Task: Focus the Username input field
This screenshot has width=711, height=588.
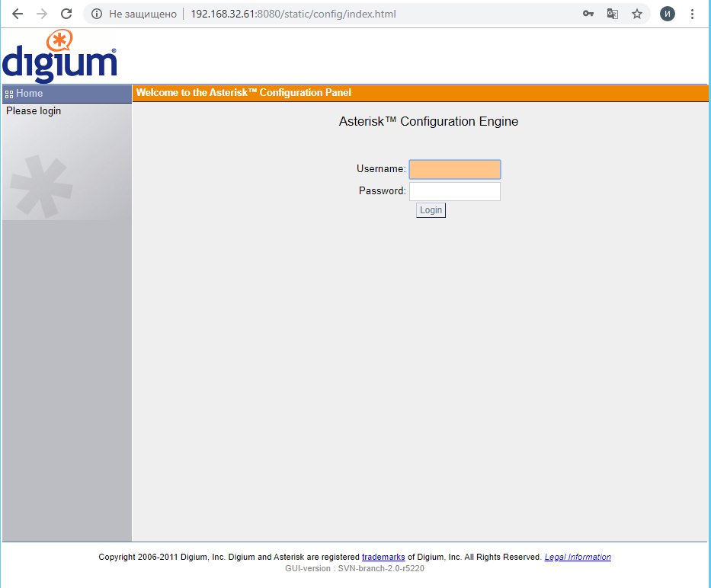Action: tap(455, 169)
